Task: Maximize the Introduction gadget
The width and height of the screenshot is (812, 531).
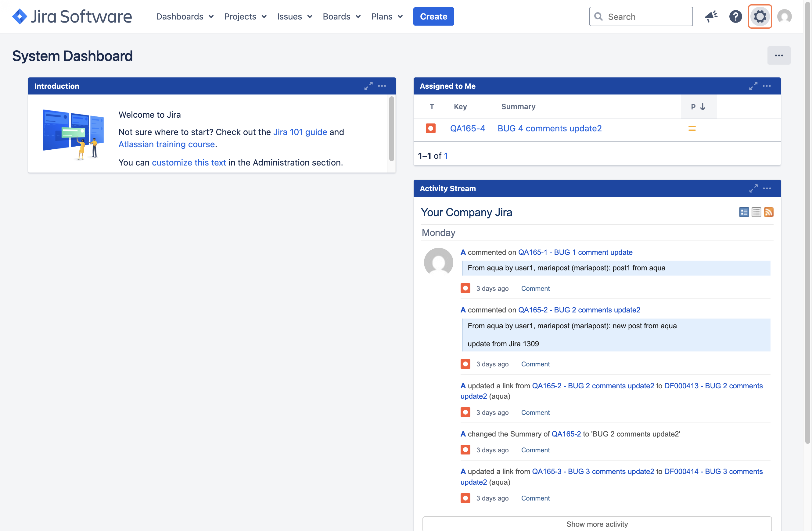Action: (368, 86)
